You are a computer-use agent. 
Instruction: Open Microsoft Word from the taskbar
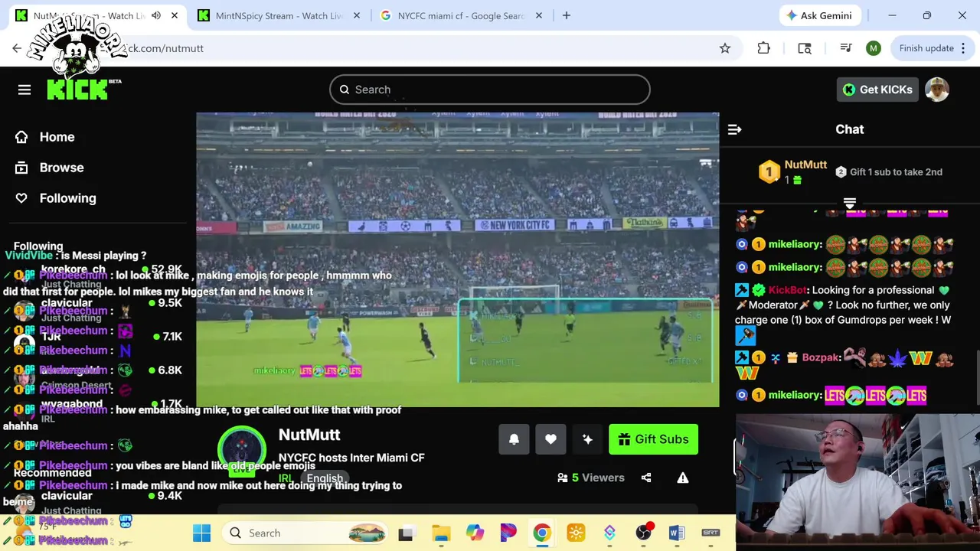click(x=677, y=533)
